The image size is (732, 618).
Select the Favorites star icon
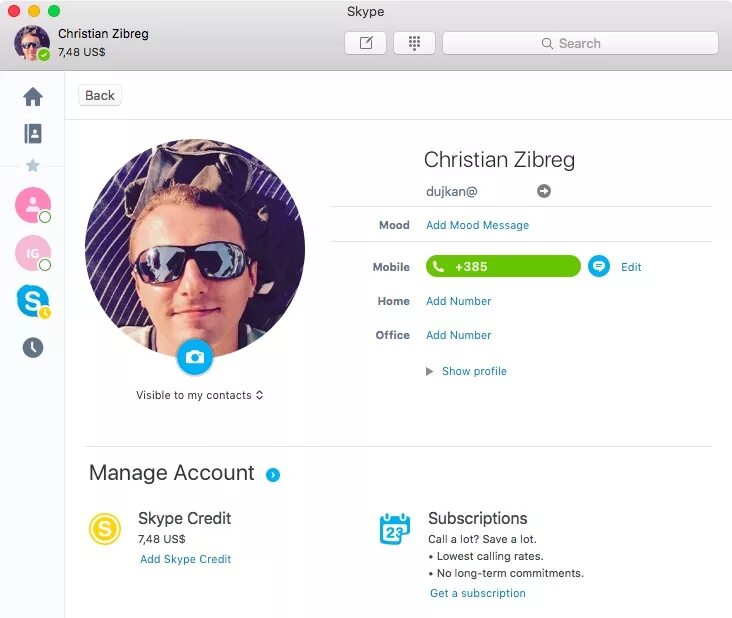[33, 165]
